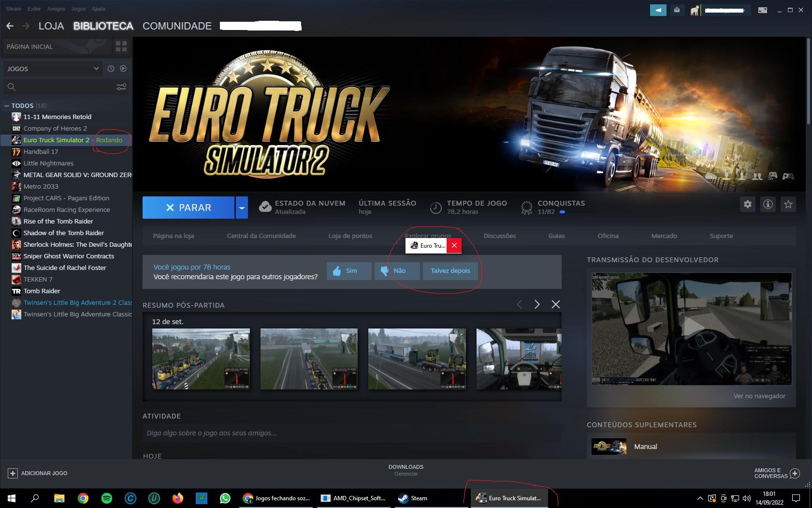
Task: Open advanced filter options icon
Action: tap(121, 87)
